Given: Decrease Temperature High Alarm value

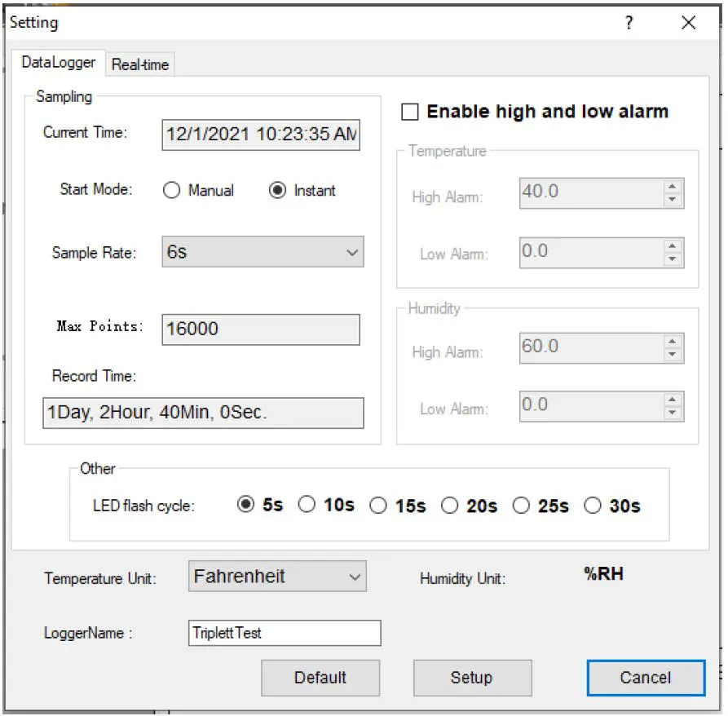Looking at the screenshot, I should click(672, 199).
